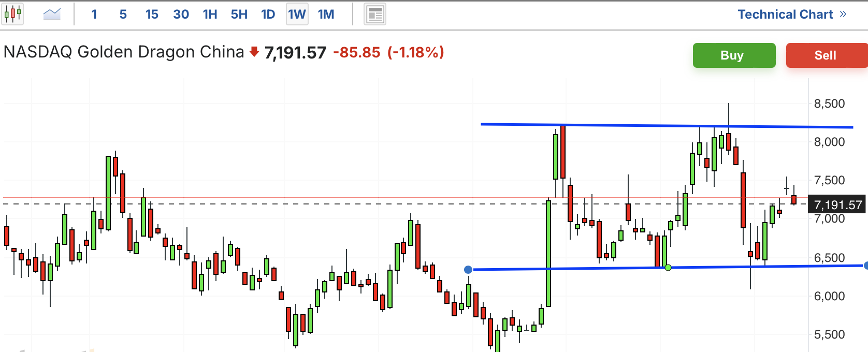Click the 6,000 price axis label
Image resolution: width=868 pixels, height=352 pixels.
829,296
